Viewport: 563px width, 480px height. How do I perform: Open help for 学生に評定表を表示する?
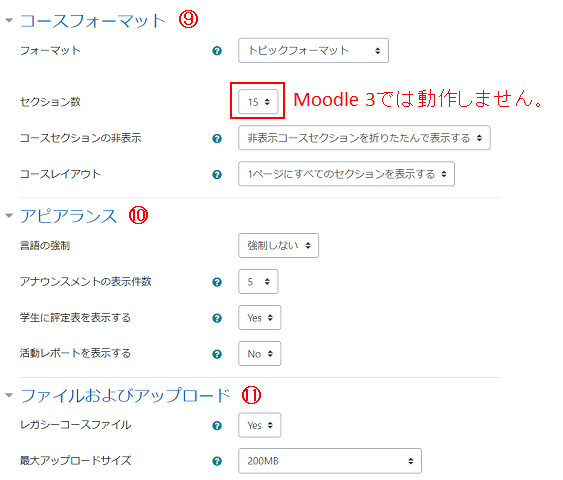pyautogui.click(x=217, y=318)
